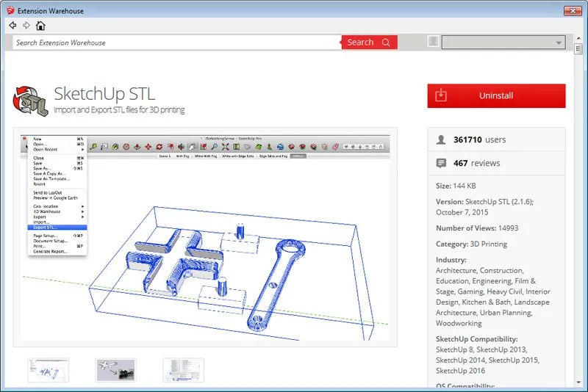The width and height of the screenshot is (588, 392).
Task: Select the third preview thumbnail
Action: tap(183, 370)
